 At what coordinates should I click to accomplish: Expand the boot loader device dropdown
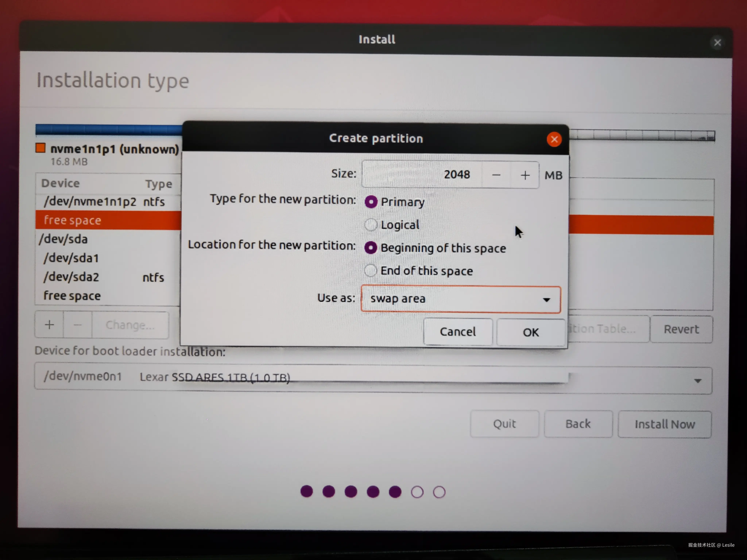698,381
